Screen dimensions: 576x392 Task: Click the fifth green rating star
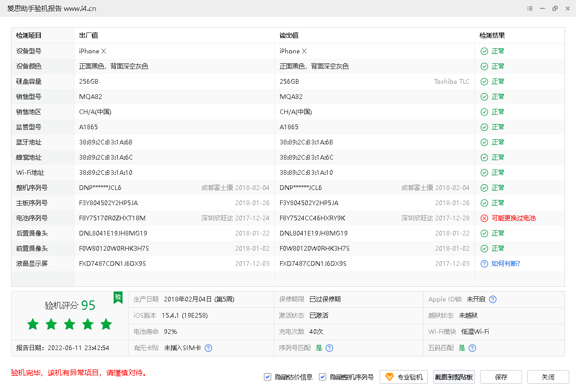pos(106,324)
